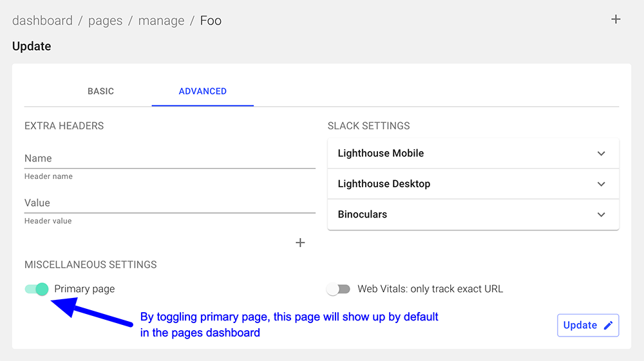Screen dimensions: 644x361
Task: Open the dashboard breadcrumb link
Action: point(43,21)
